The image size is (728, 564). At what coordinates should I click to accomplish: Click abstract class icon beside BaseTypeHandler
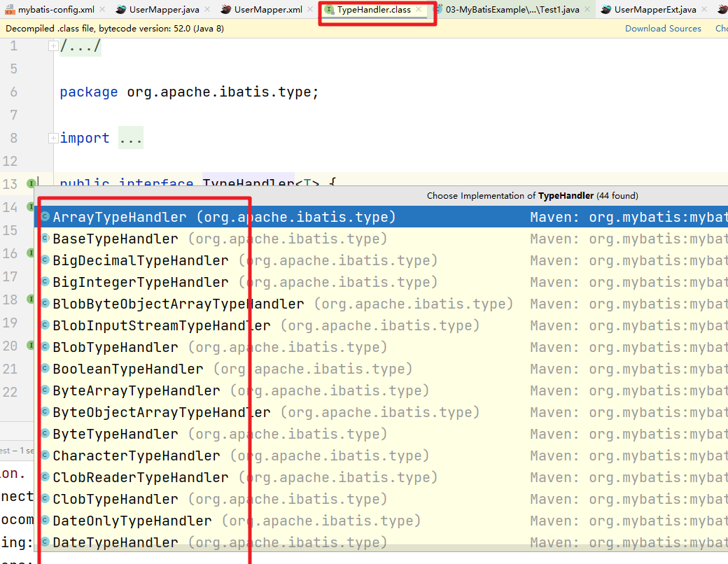point(45,238)
